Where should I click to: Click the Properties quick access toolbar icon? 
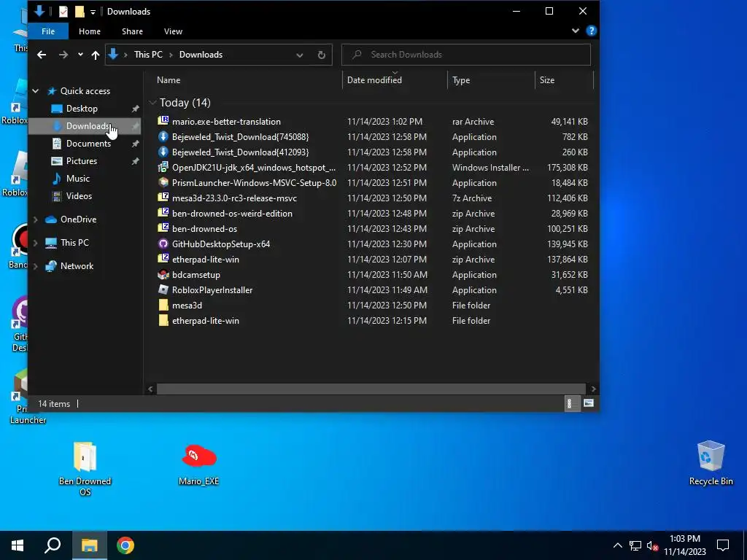[x=63, y=12]
